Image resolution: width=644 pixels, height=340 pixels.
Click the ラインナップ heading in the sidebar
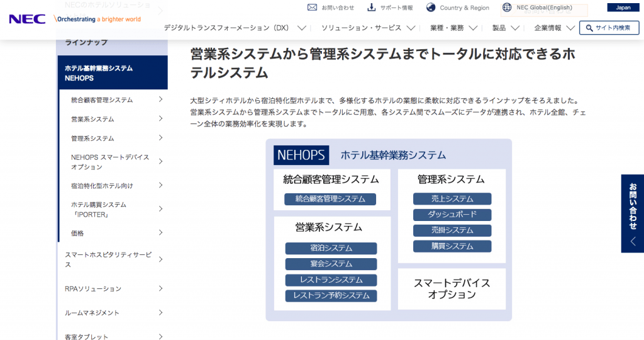(x=86, y=42)
